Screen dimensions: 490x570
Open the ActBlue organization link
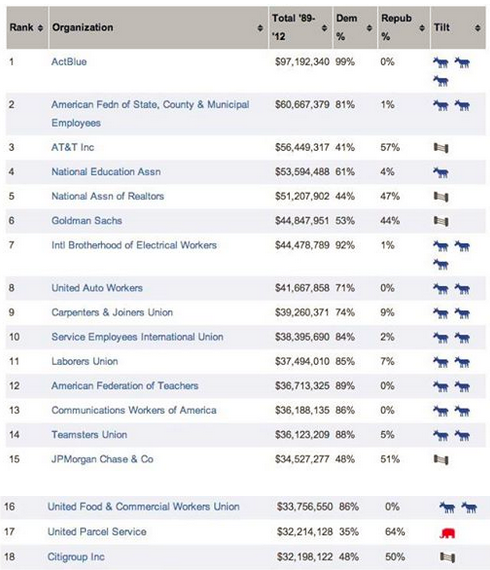tap(69, 62)
